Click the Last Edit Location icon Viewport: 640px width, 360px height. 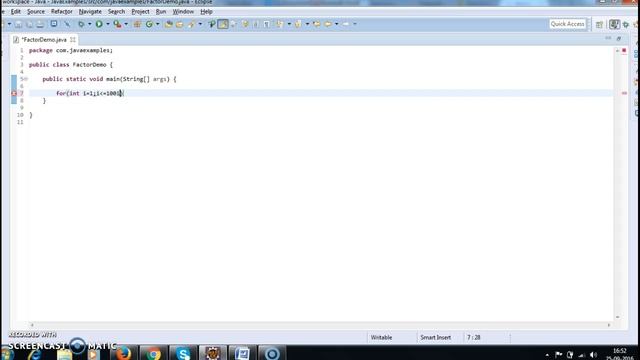click(x=316, y=24)
